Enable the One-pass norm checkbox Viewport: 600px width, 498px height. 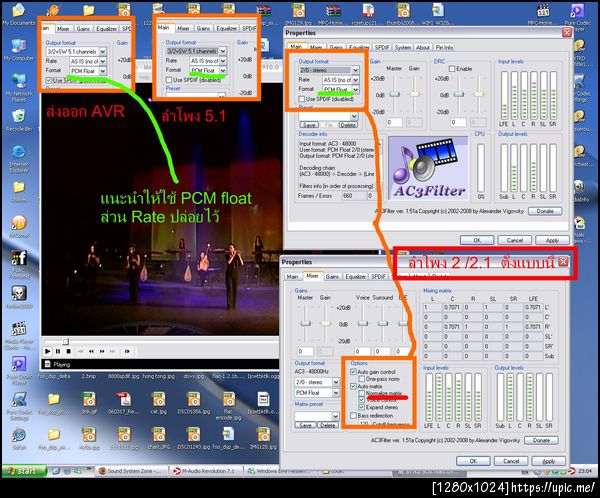[x=361, y=379]
